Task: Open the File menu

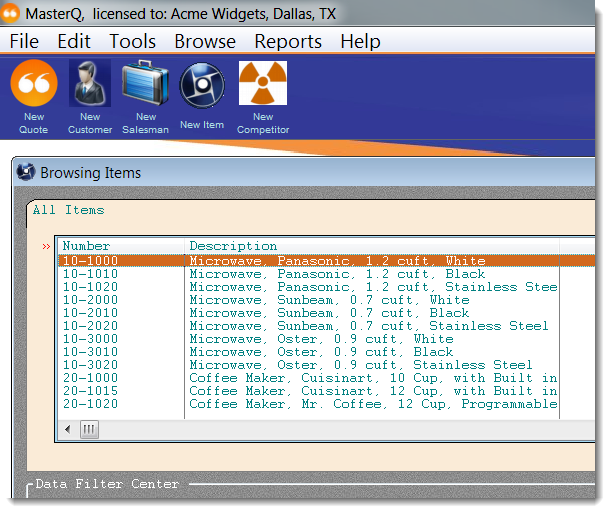Action: pos(24,41)
